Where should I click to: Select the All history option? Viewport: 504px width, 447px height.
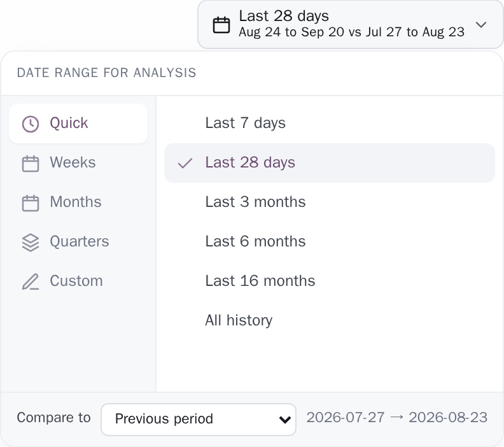pyautogui.click(x=330, y=322)
